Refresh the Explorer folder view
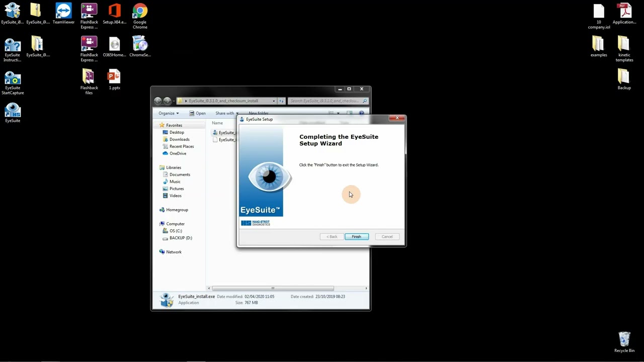The width and height of the screenshot is (644, 362). click(x=281, y=101)
